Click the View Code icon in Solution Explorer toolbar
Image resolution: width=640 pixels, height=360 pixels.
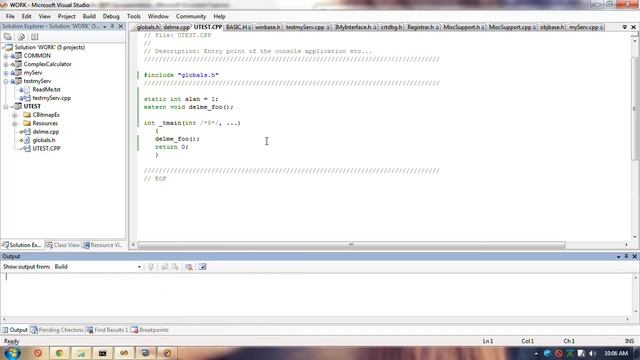point(34,37)
